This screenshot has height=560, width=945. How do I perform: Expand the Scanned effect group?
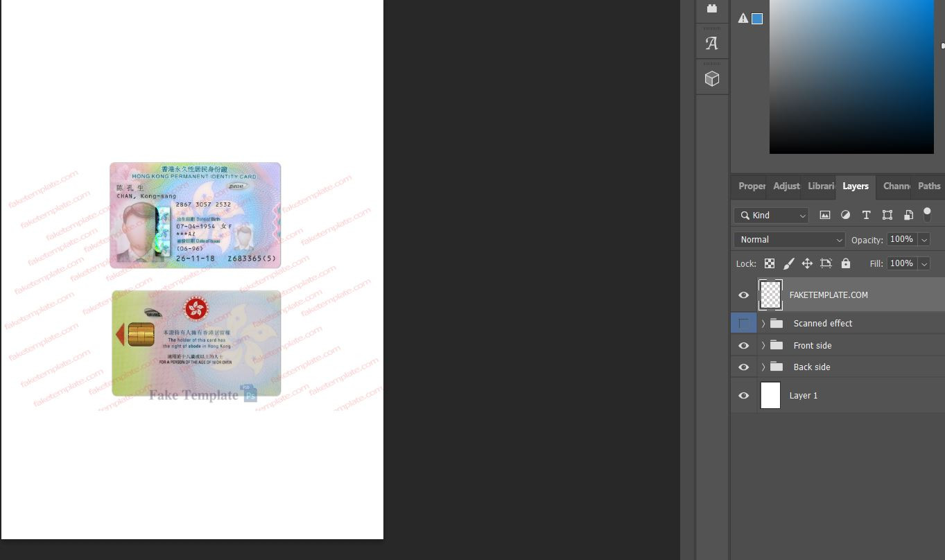[x=763, y=323]
